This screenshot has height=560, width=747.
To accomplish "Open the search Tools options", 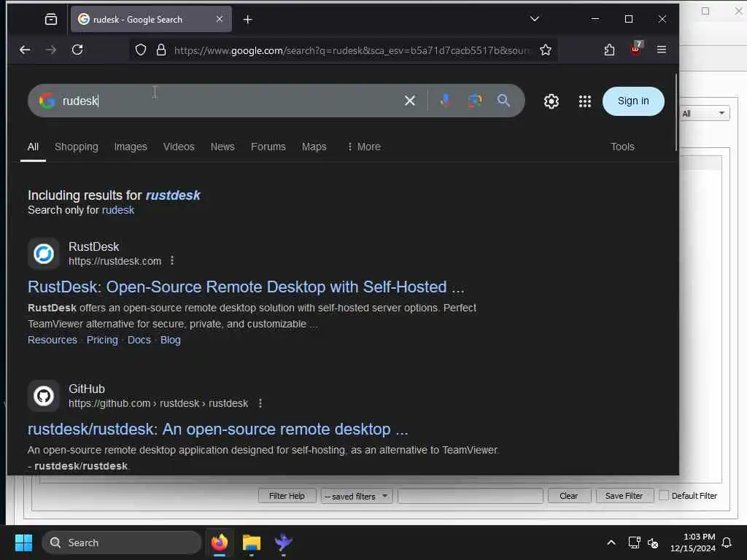I will (622, 147).
